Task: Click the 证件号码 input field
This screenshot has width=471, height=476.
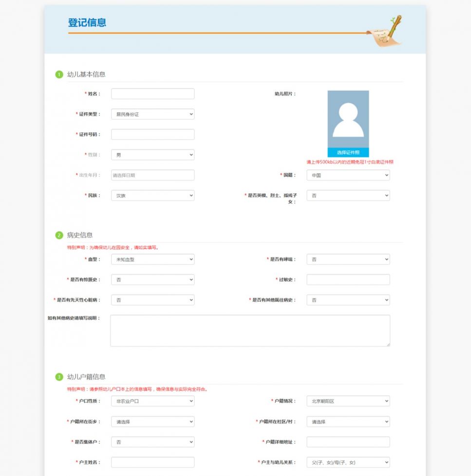Action: (153, 134)
